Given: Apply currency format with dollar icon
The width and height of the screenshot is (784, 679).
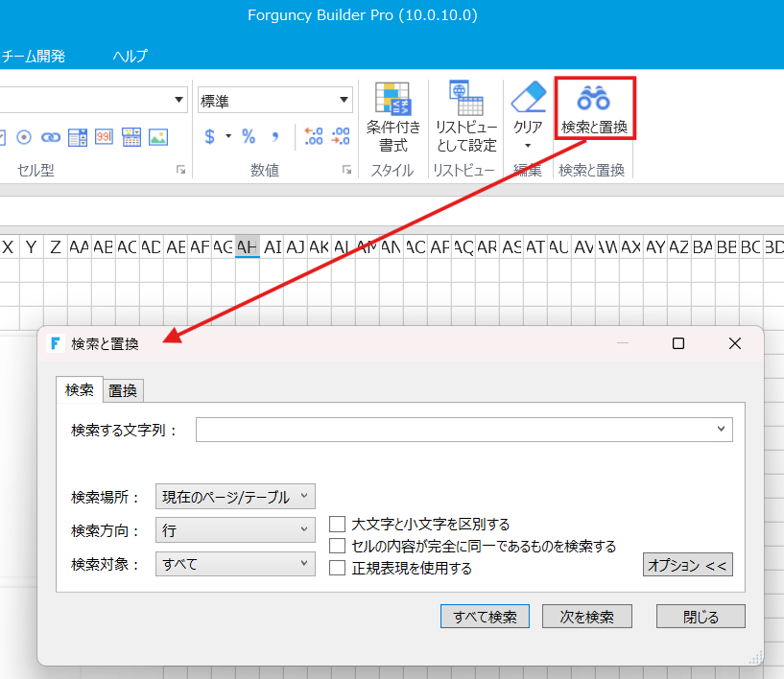Looking at the screenshot, I should pos(210,136).
